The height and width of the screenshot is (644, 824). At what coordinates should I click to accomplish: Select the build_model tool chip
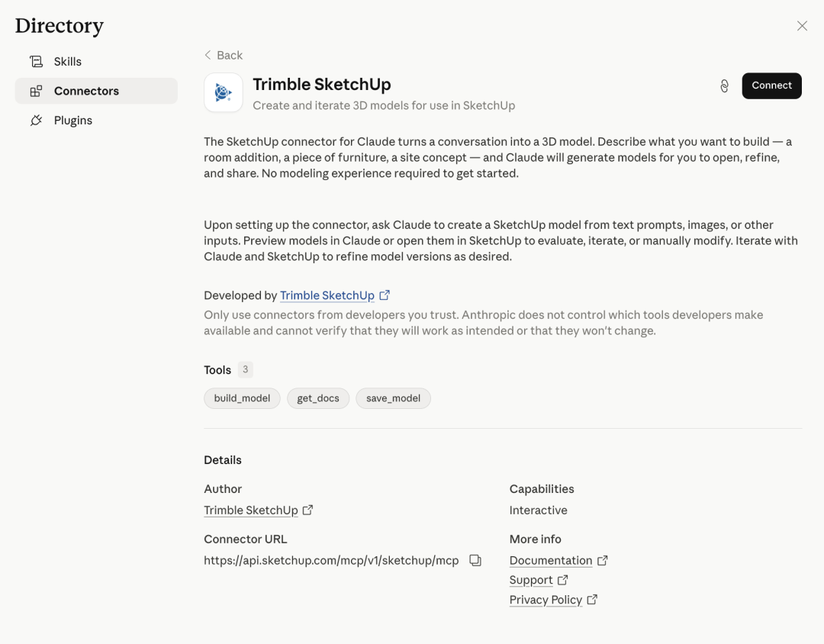coord(242,398)
